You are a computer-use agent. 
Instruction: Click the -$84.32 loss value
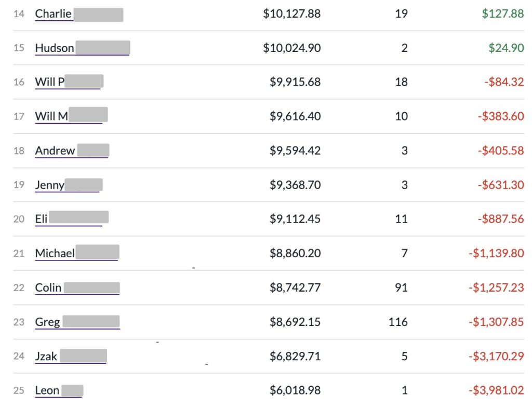[500, 82]
